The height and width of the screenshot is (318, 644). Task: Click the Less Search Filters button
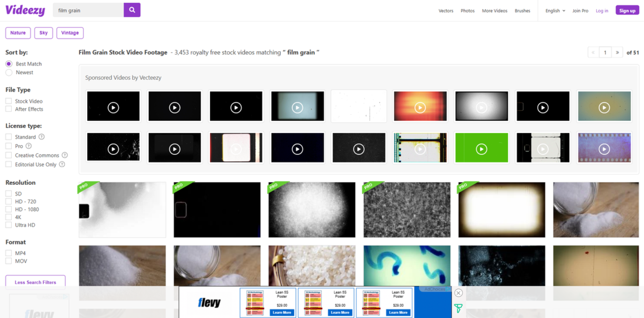tap(35, 282)
